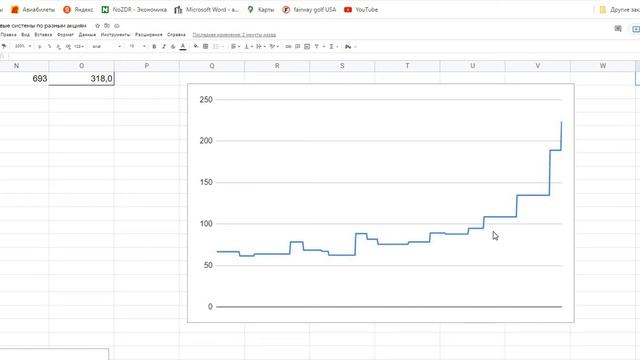Open the 123 number format menu

pos(79,47)
